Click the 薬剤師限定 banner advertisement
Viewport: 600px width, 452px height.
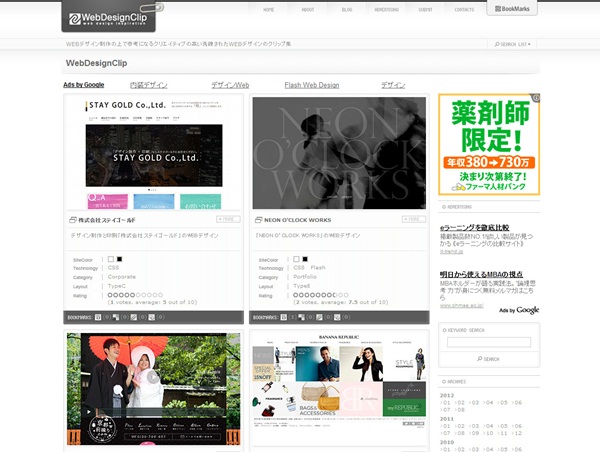coord(489,144)
